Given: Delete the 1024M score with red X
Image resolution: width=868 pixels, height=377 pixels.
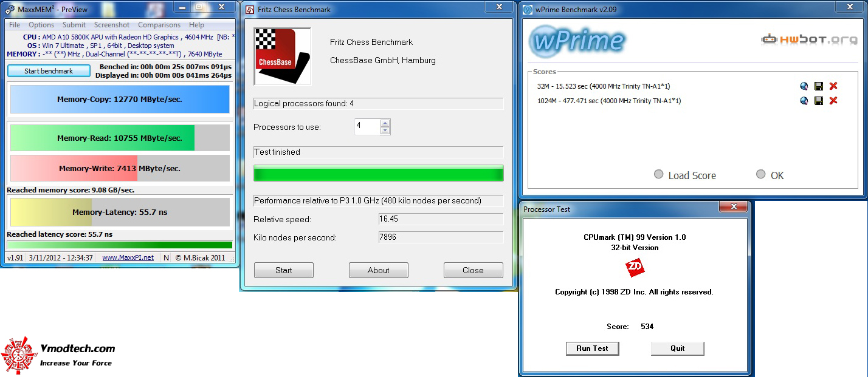Looking at the screenshot, I should tap(833, 101).
